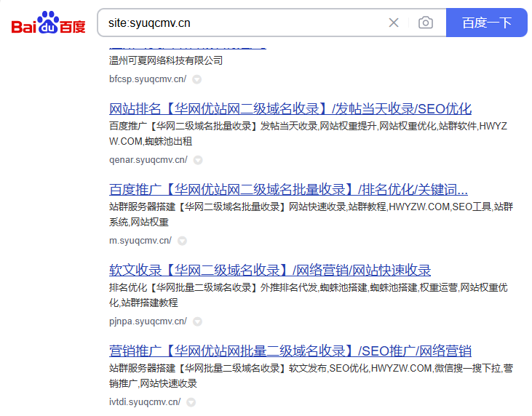Click the m.syuqcmv.cn/ URL text

(x=140, y=241)
